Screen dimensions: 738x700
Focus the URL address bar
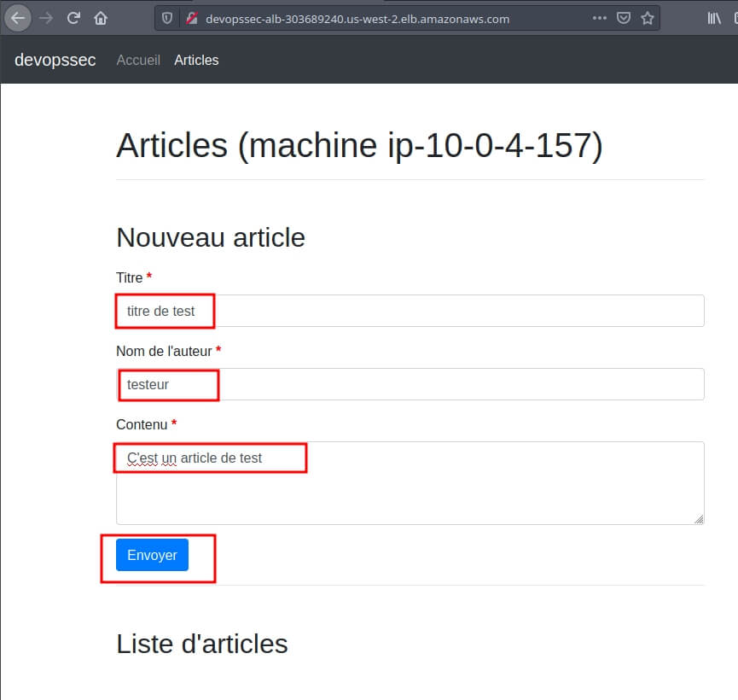[x=384, y=18]
